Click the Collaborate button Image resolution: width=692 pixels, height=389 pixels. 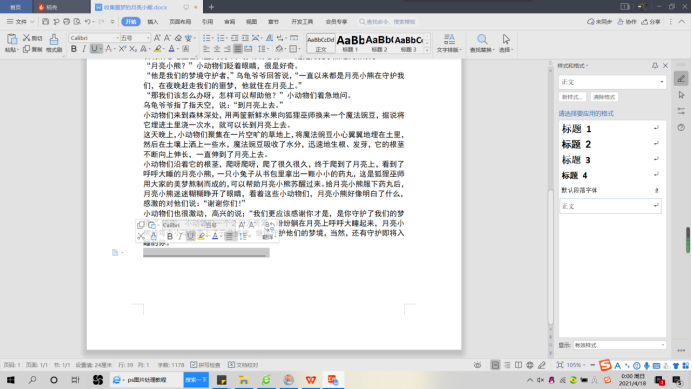[627, 21]
